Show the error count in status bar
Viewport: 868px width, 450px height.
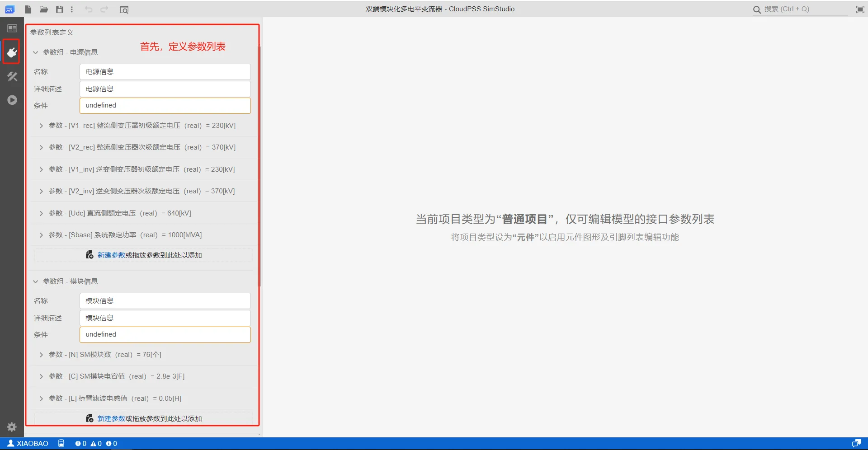[81, 444]
